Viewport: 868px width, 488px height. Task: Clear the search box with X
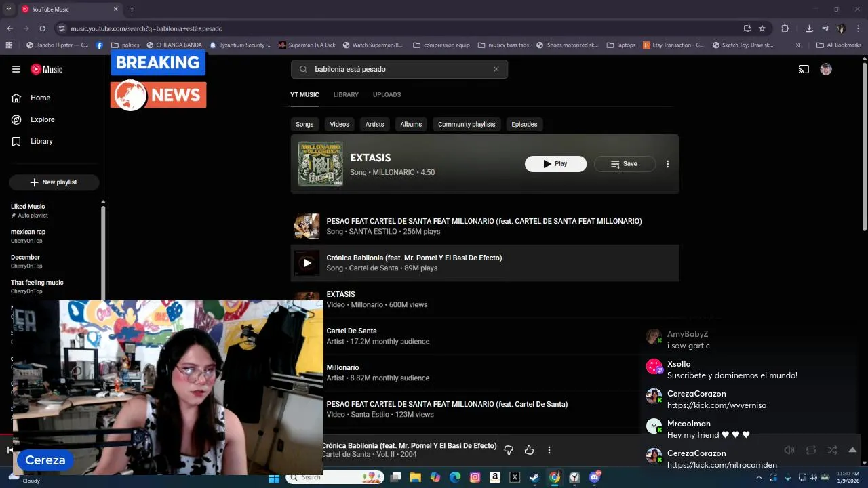tap(496, 69)
